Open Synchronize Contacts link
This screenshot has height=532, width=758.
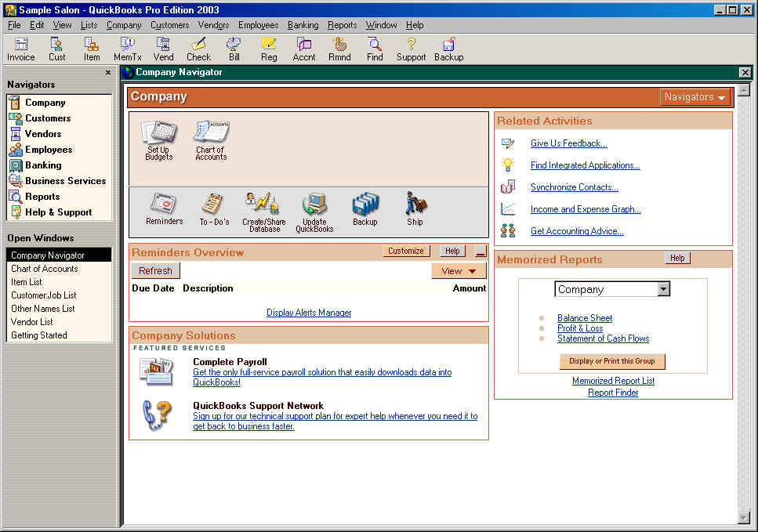pyautogui.click(x=575, y=187)
